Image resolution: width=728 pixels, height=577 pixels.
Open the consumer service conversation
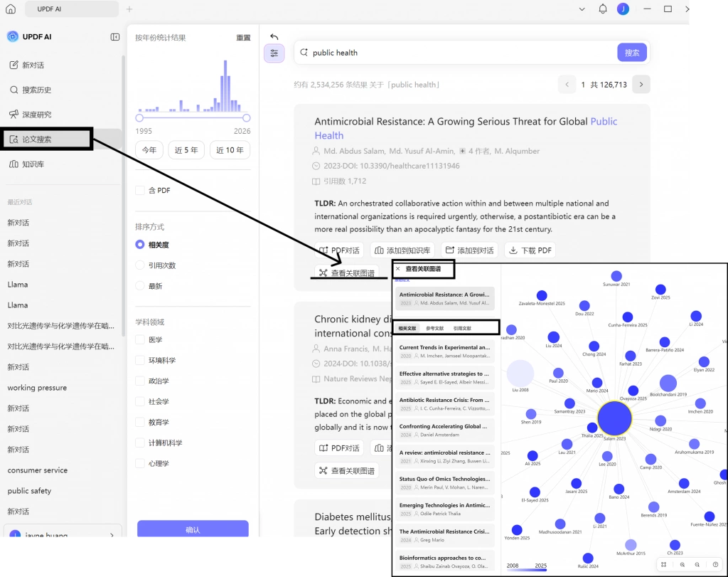38,470
